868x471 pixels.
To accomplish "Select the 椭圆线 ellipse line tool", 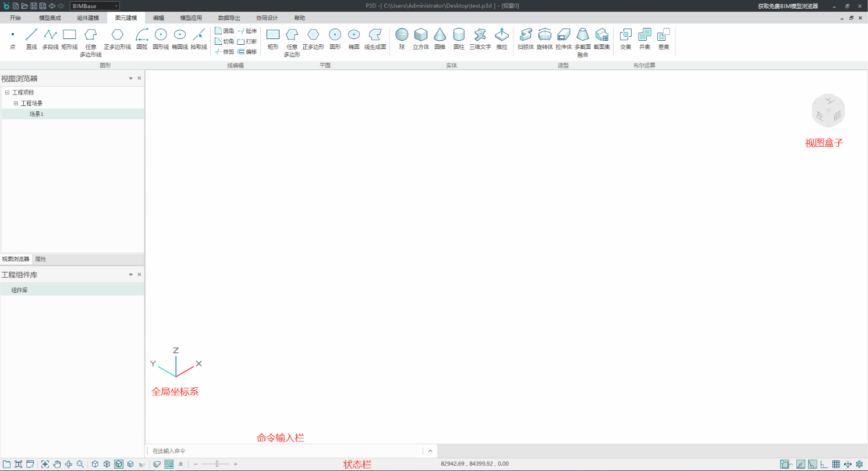I will 180,39.
